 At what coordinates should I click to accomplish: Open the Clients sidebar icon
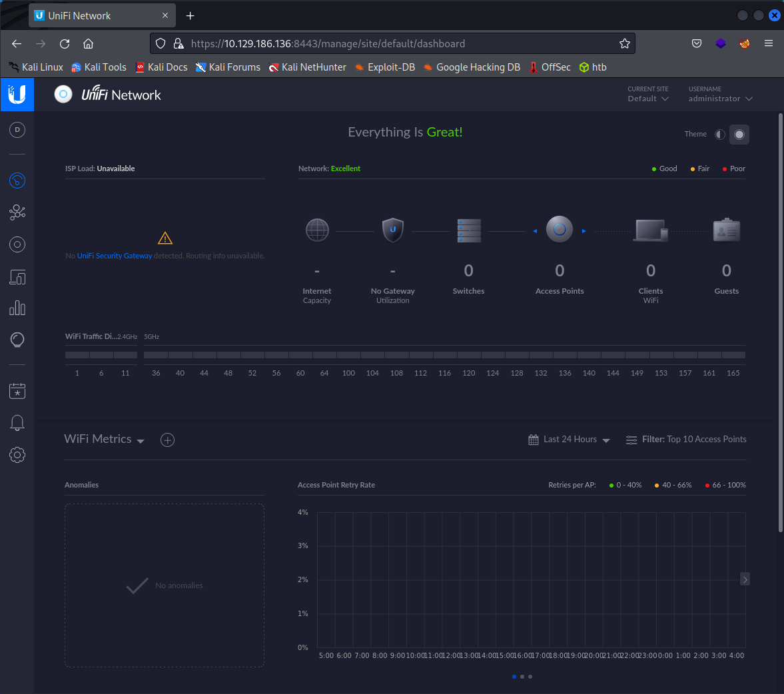17,277
